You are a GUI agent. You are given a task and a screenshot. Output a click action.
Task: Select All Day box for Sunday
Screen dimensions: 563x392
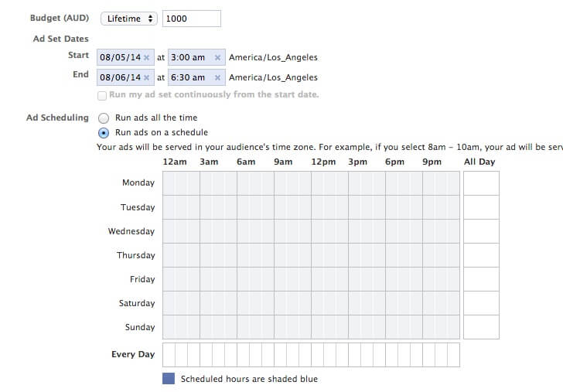(x=481, y=327)
